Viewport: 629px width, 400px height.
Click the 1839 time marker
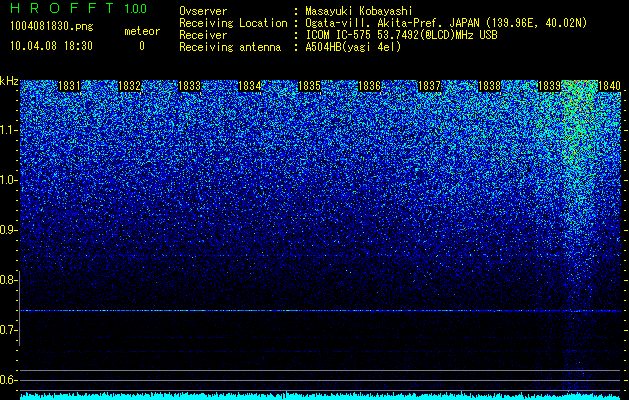tap(549, 86)
